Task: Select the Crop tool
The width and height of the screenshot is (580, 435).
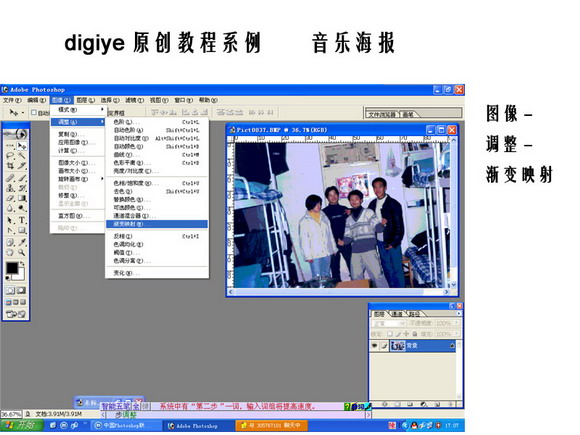Action: click(x=10, y=165)
